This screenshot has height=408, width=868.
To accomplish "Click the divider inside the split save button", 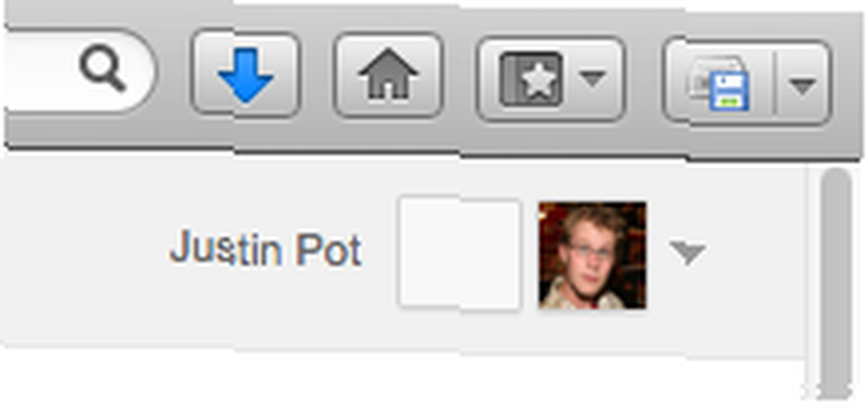I will (x=775, y=84).
